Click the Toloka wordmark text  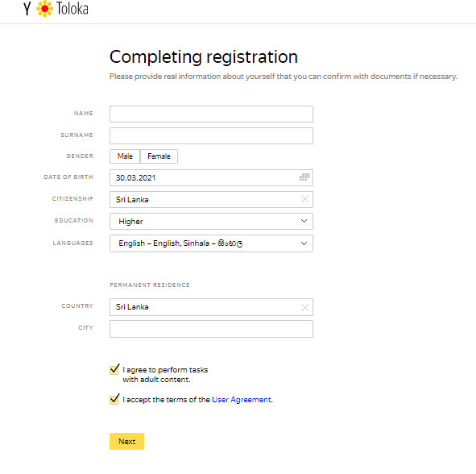tap(72, 9)
